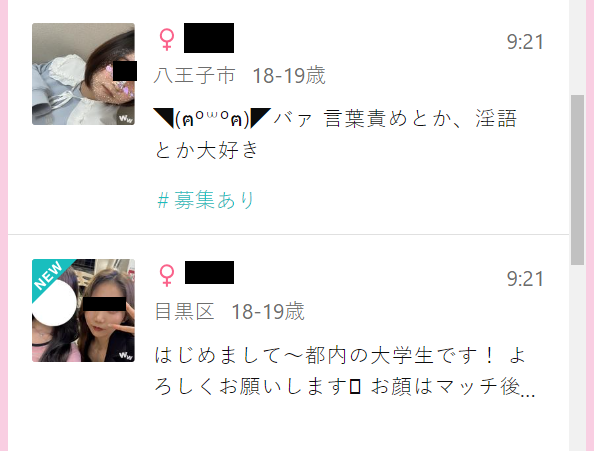Click the 目黒区 location label

(x=184, y=311)
